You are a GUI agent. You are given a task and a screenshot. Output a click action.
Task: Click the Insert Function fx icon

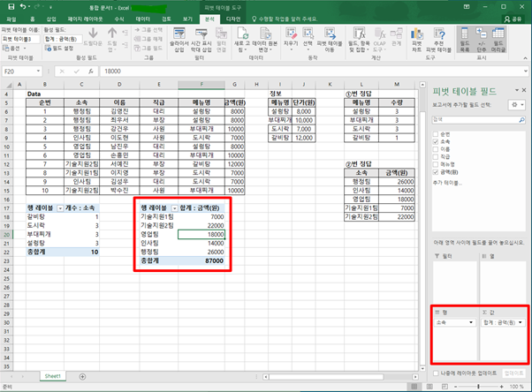coord(91,72)
